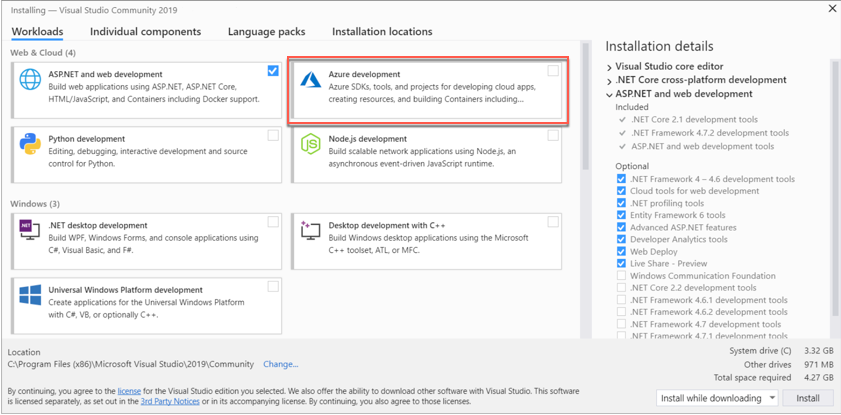
Task: Click the Web & Cloud (4) heading
Action: pos(43,53)
